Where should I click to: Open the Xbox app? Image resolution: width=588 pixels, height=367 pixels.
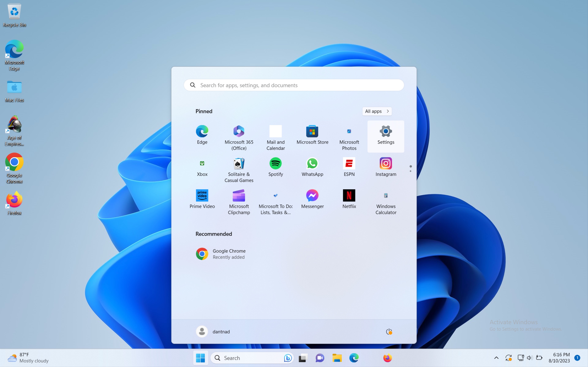tap(202, 167)
